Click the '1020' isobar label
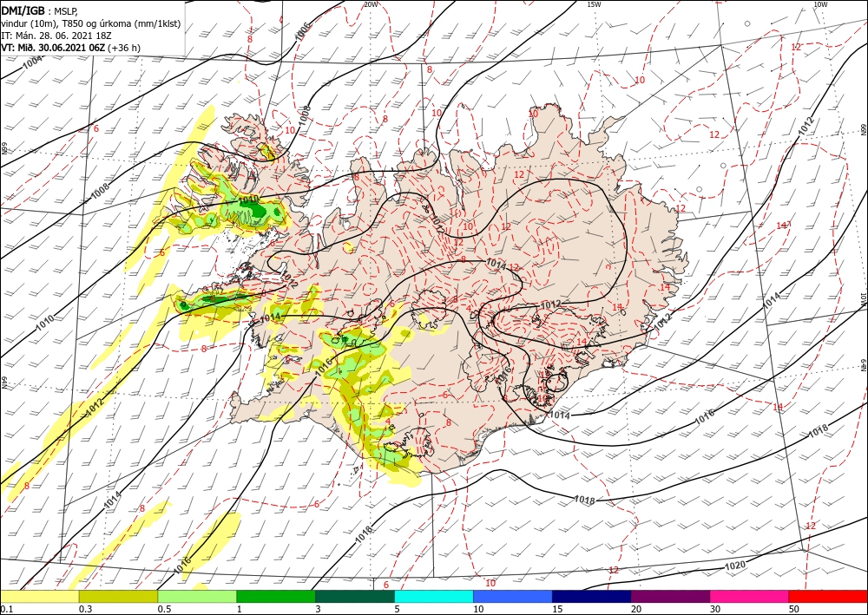This screenshot has width=868, height=615. point(735,566)
